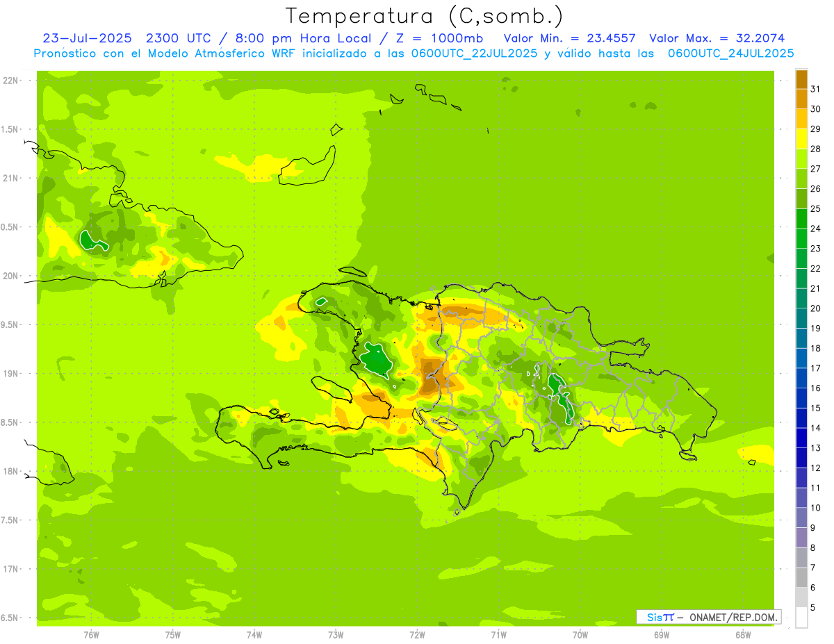Click the colorbar label '29'
Screen dimensions: 834x644
coord(816,129)
